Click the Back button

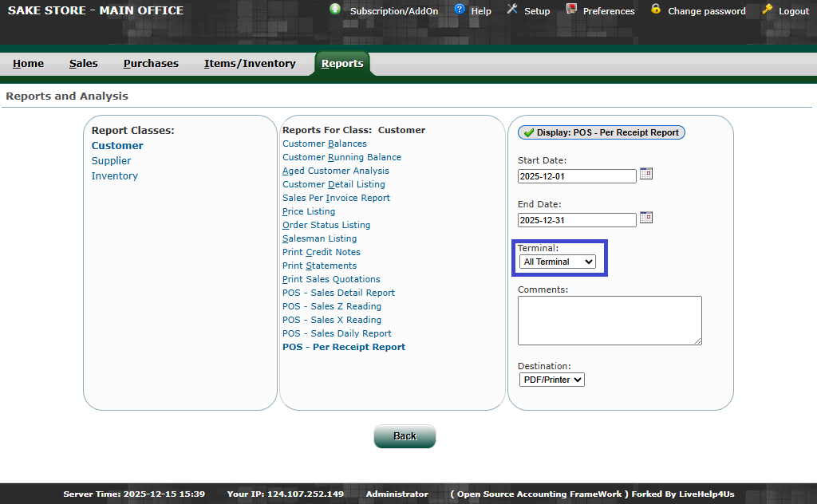[x=405, y=436]
